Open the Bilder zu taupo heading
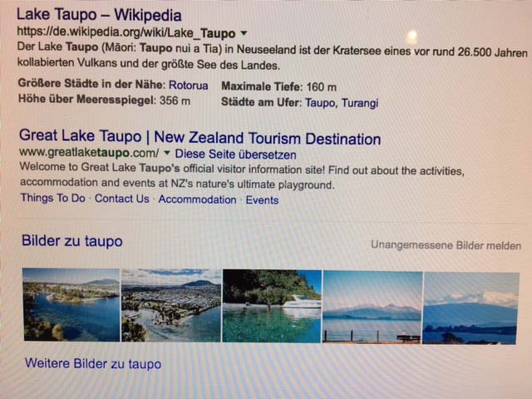This screenshot has height=399, width=532. (x=72, y=241)
